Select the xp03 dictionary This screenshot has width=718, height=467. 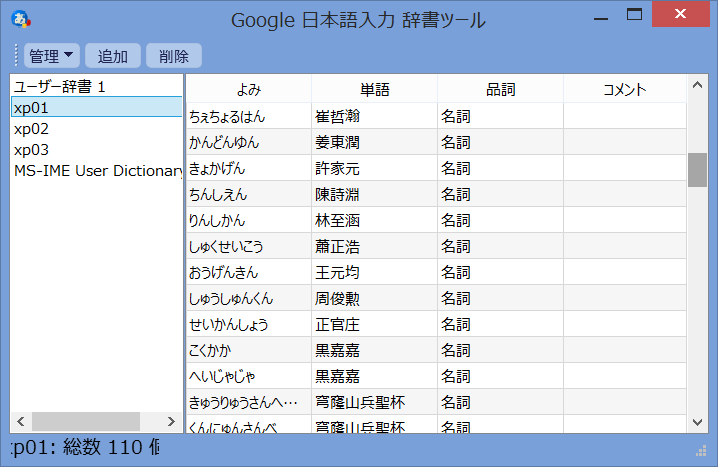pyautogui.click(x=96, y=149)
